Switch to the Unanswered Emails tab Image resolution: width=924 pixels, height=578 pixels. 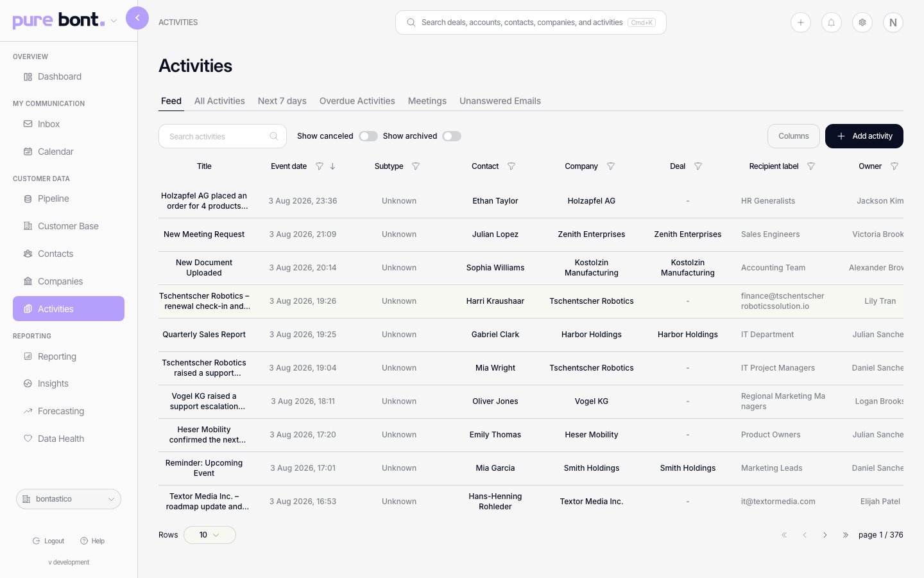[500, 101]
